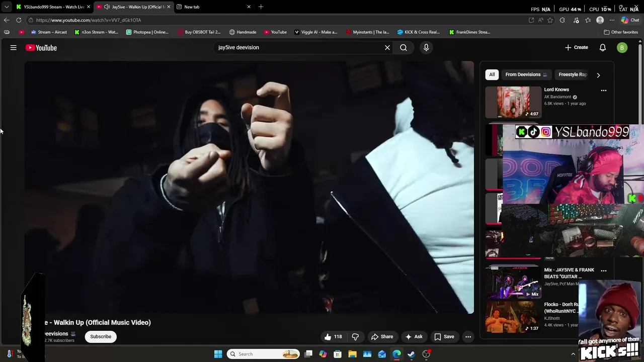This screenshot has height=362, width=644.
Task: Open the YouTube guide hamburger menu
Action: coord(14,48)
